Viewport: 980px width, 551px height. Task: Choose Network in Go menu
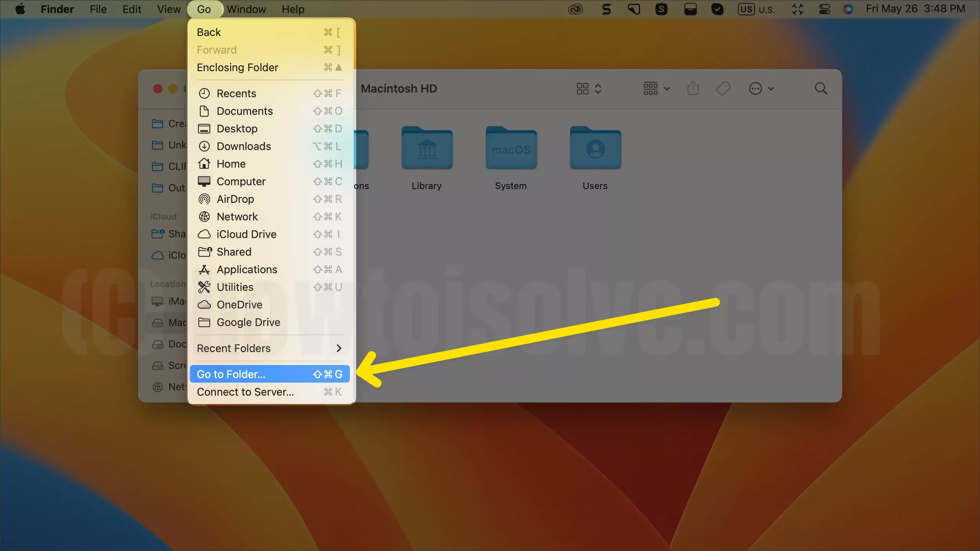[270, 217]
